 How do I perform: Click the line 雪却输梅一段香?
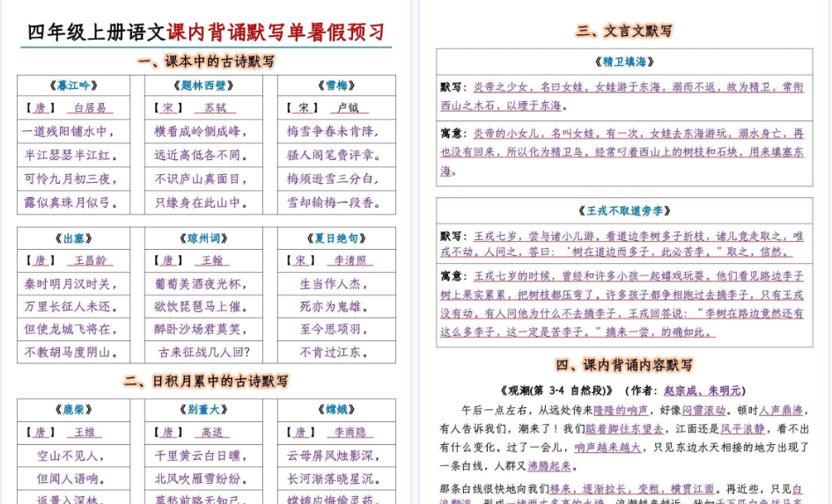point(334,202)
